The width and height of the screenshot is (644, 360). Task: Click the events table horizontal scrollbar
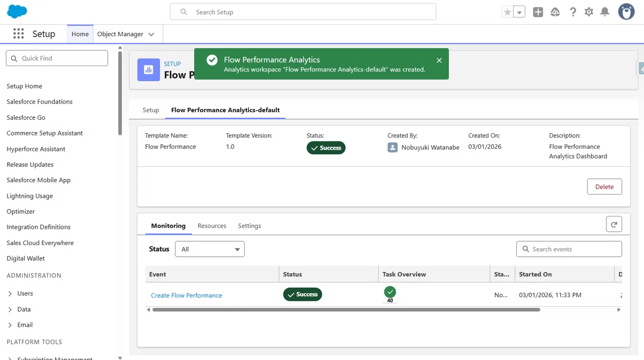(x=346, y=309)
